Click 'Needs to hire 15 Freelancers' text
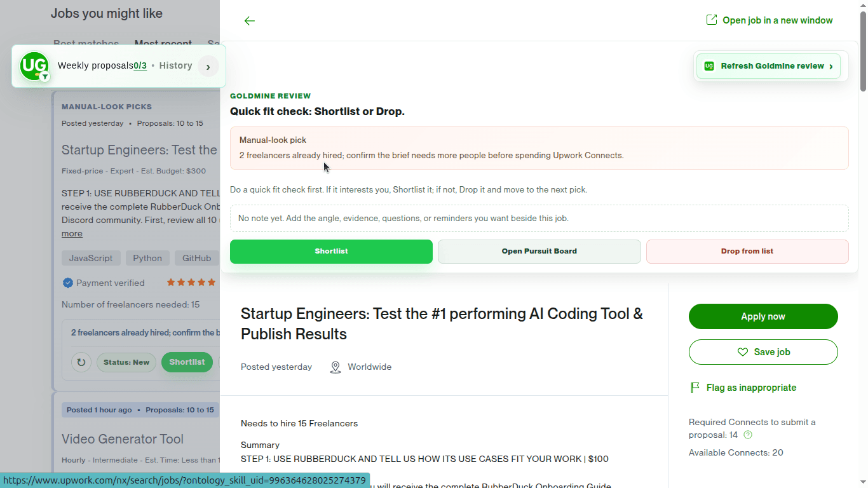This screenshot has width=868, height=488. [299, 423]
